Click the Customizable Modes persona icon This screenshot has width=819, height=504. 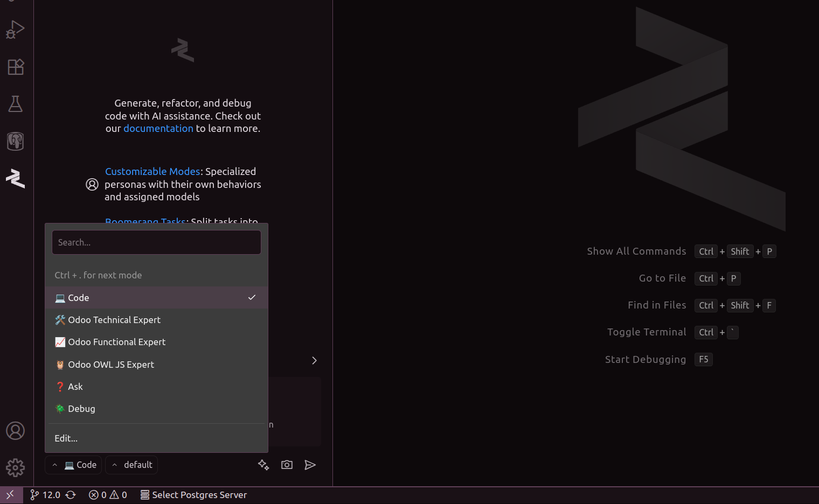pyautogui.click(x=92, y=185)
